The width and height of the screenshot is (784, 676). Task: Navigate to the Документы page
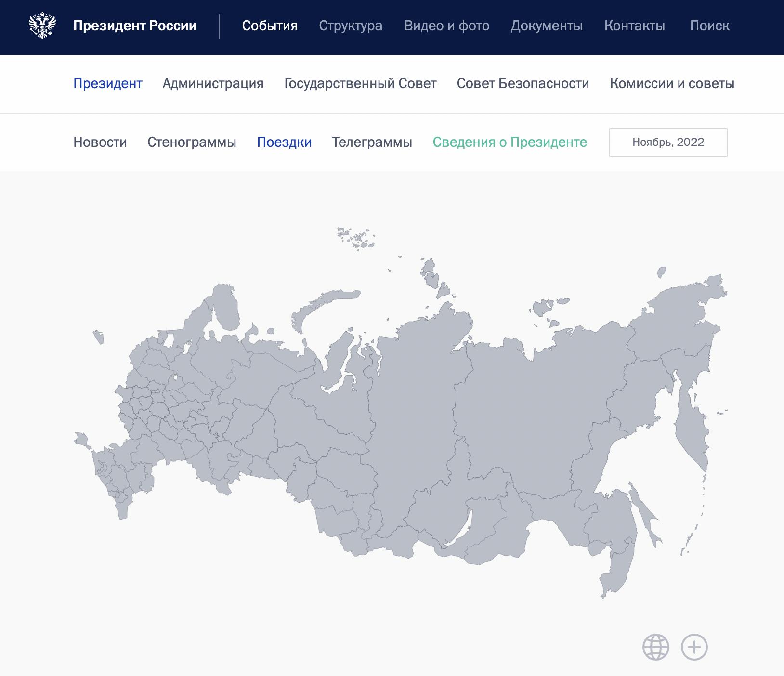coord(547,26)
